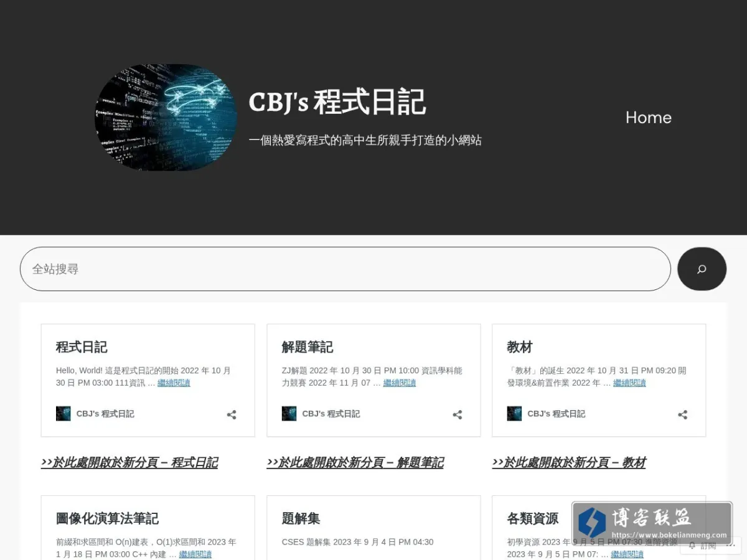Click the site tagline 一個熱愛寫程式的高中生
747x560 pixels.
point(365,140)
